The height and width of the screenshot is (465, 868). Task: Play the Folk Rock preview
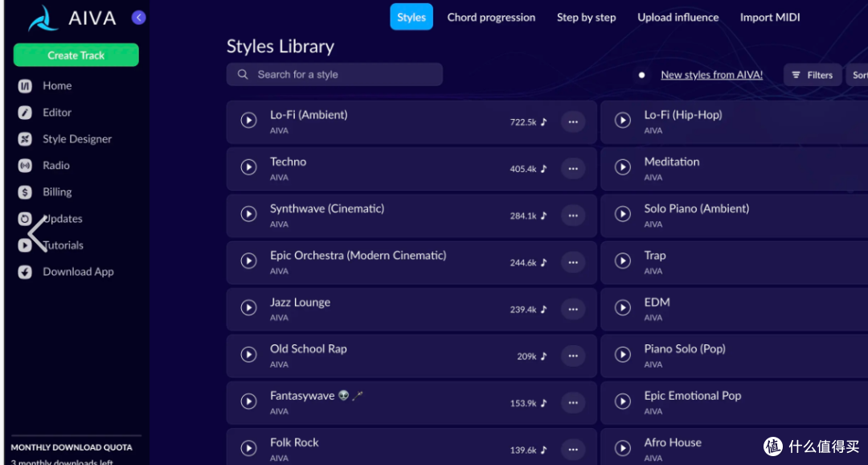pyautogui.click(x=248, y=448)
